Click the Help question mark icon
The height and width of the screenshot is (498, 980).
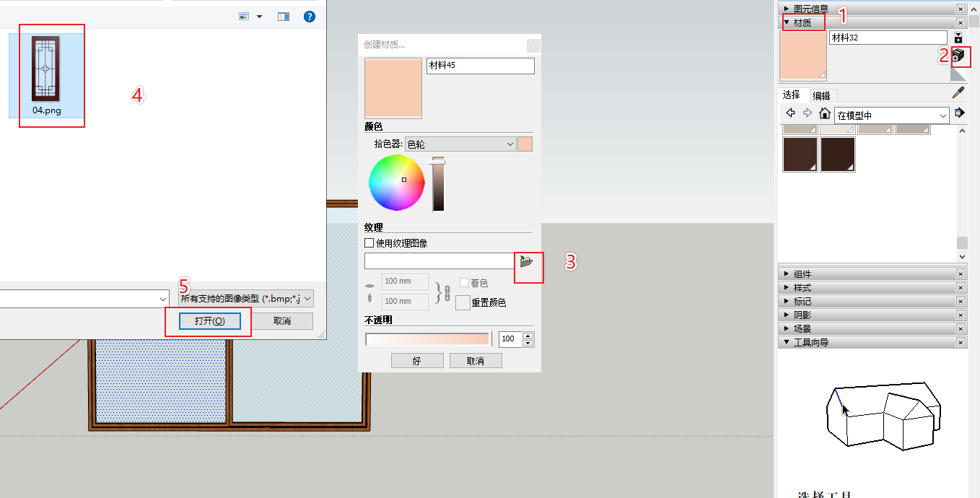(x=309, y=16)
